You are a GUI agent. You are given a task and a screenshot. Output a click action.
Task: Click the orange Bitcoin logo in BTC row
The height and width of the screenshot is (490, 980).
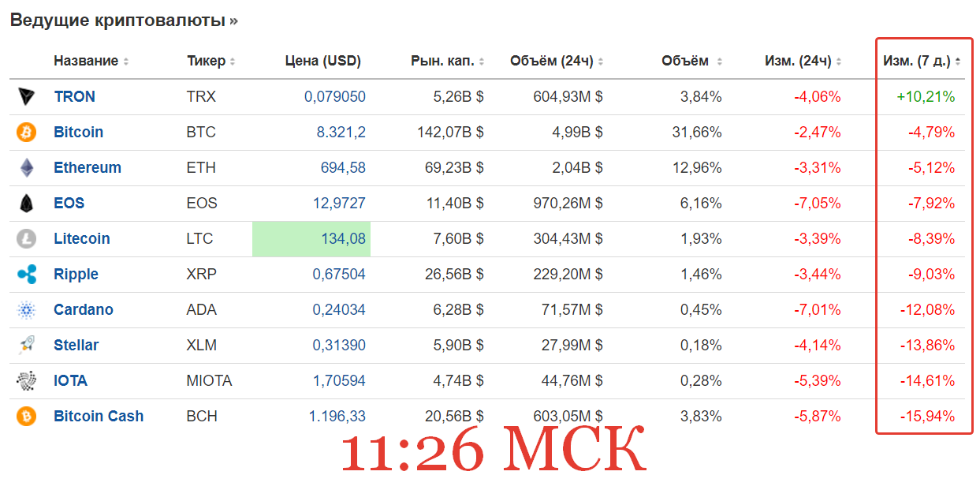tap(27, 133)
